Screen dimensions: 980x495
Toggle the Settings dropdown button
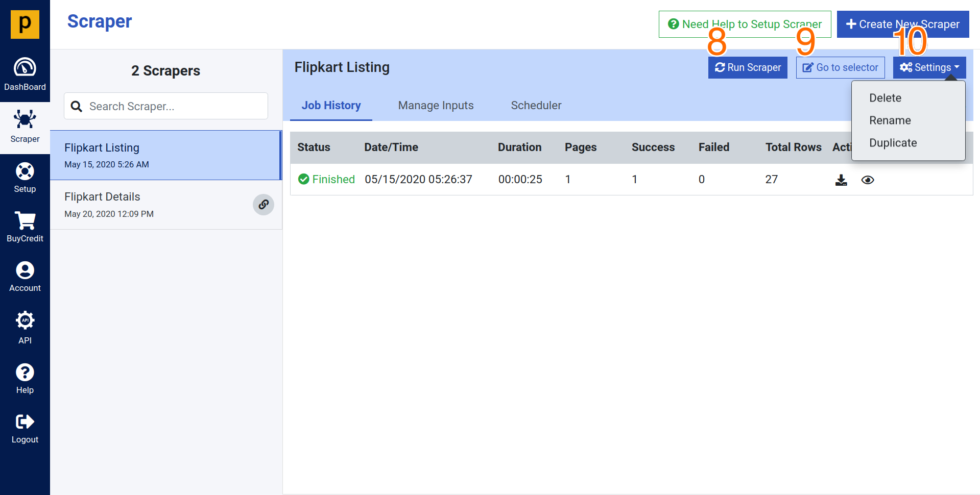tap(929, 67)
